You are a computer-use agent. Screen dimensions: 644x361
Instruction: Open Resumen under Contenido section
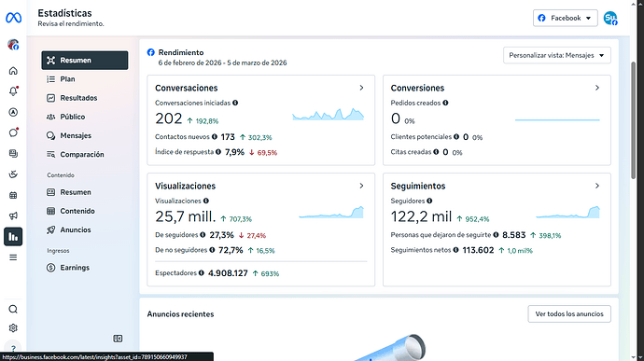pos(85,192)
